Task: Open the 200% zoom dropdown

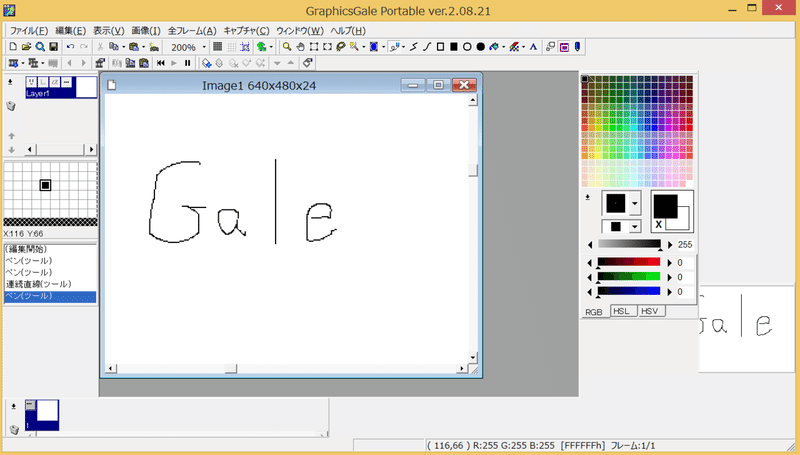Action: click(x=204, y=47)
